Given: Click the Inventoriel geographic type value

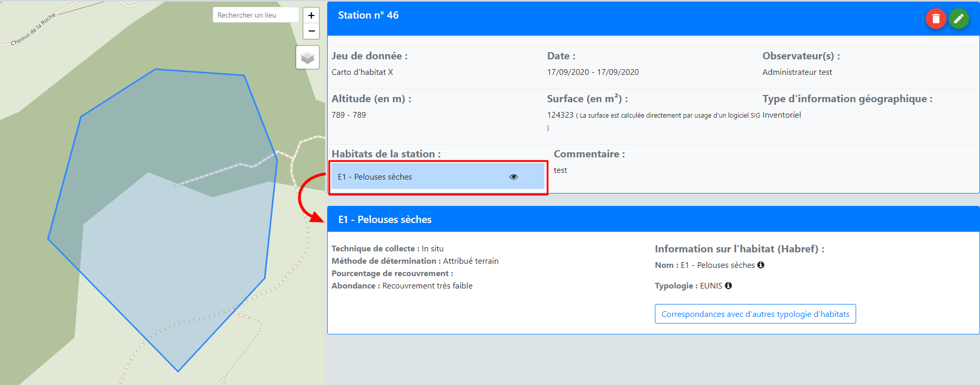Looking at the screenshot, I should tap(782, 115).
